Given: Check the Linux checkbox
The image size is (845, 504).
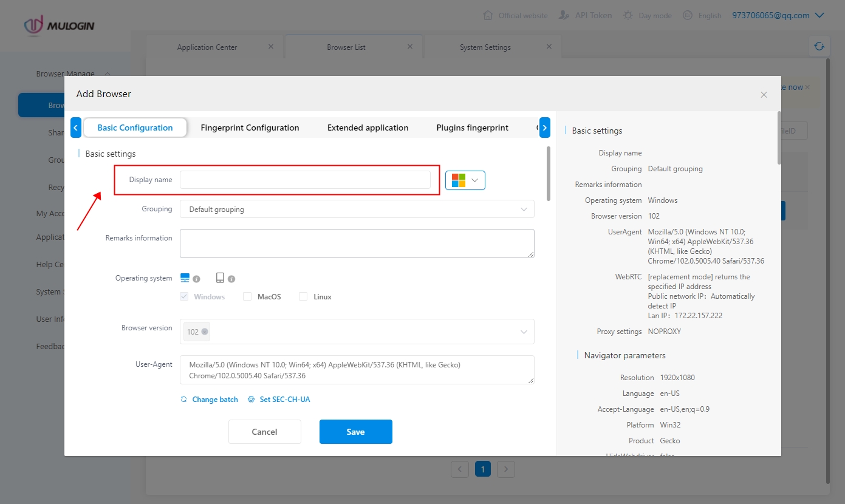Looking at the screenshot, I should click(x=303, y=297).
